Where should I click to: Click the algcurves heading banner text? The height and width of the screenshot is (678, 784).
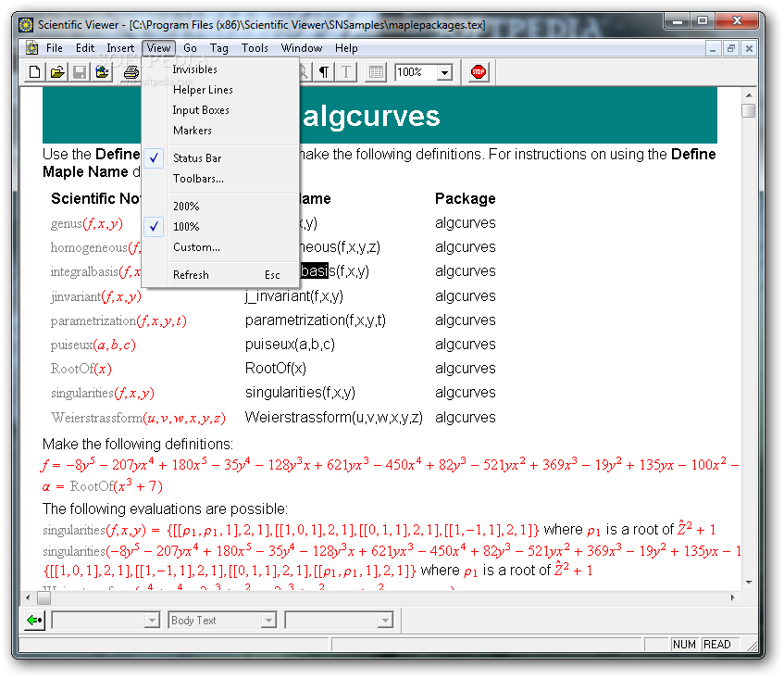click(371, 116)
